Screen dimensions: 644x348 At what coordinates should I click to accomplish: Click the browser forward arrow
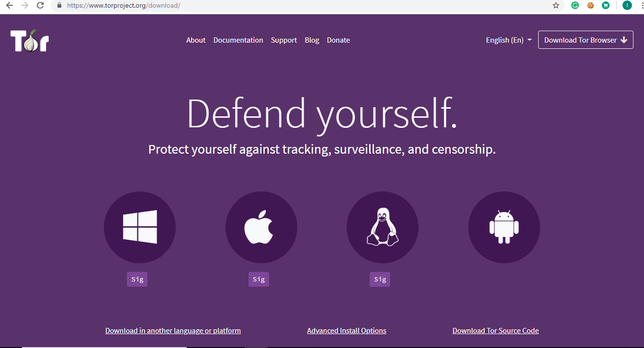(25, 6)
